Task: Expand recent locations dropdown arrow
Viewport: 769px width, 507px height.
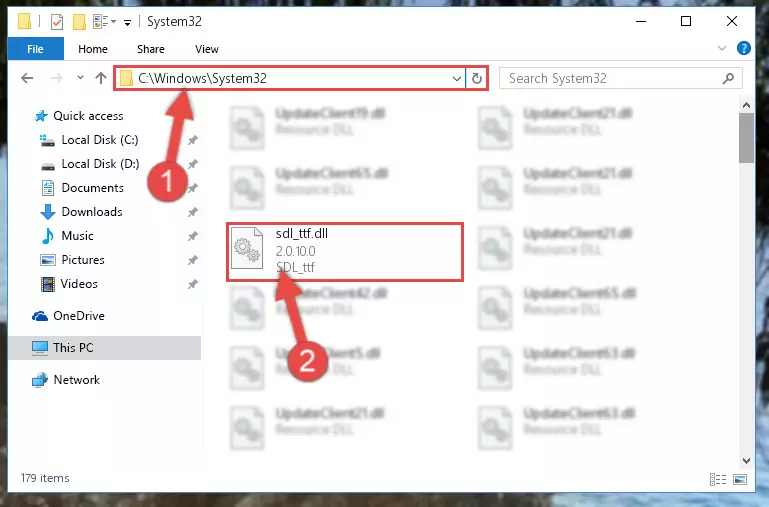Action: 80,77
